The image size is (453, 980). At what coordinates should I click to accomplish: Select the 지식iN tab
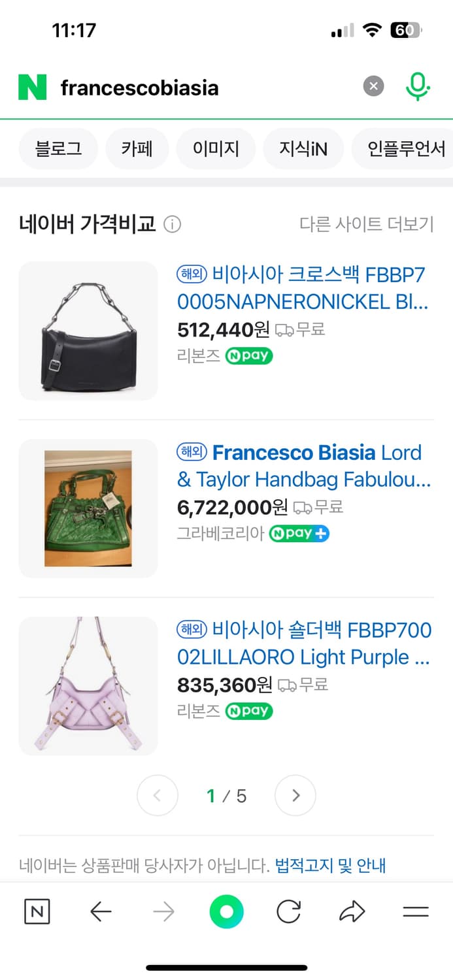click(x=303, y=149)
